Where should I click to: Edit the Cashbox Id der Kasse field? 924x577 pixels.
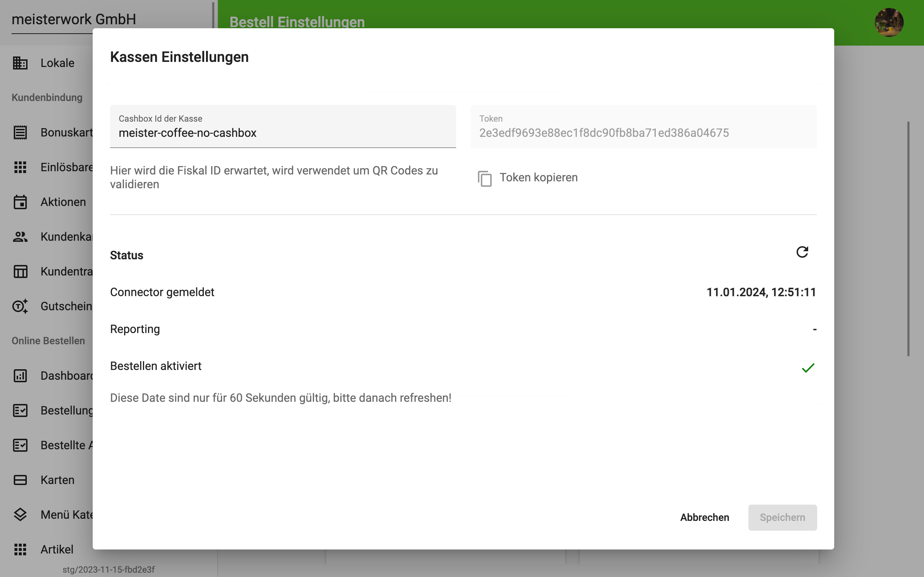pyautogui.click(x=282, y=132)
